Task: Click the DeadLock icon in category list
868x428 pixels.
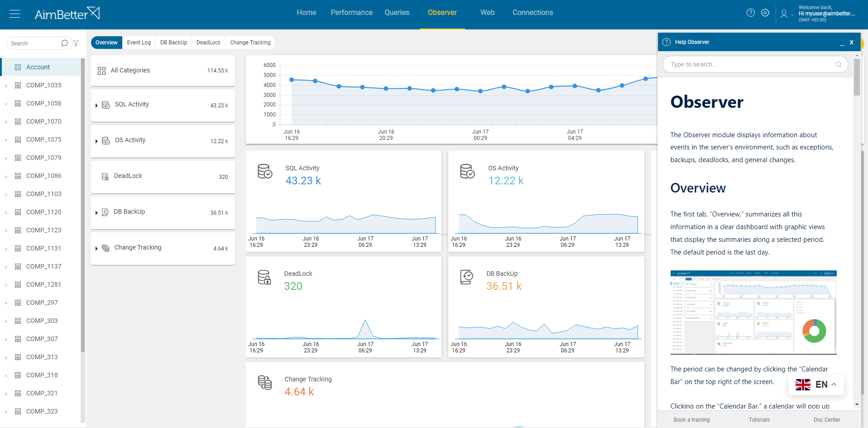Action: coord(105,176)
